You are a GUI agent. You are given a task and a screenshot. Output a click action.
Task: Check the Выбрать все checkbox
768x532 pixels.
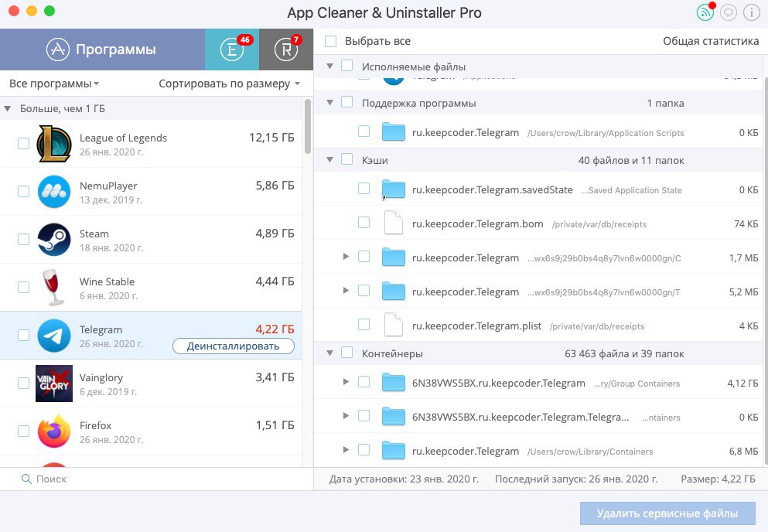330,41
